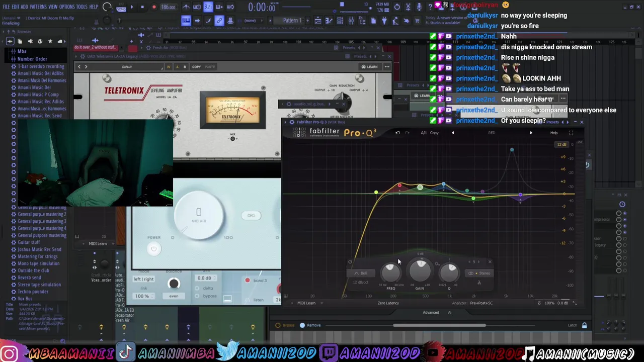Select the peaked teal EQ band node
This screenshot has width=644, height=362.
coord(512,150)
